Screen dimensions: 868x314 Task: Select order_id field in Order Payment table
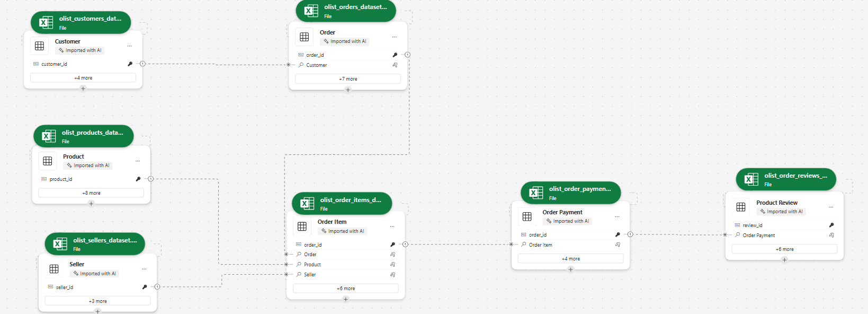[570, 235]
